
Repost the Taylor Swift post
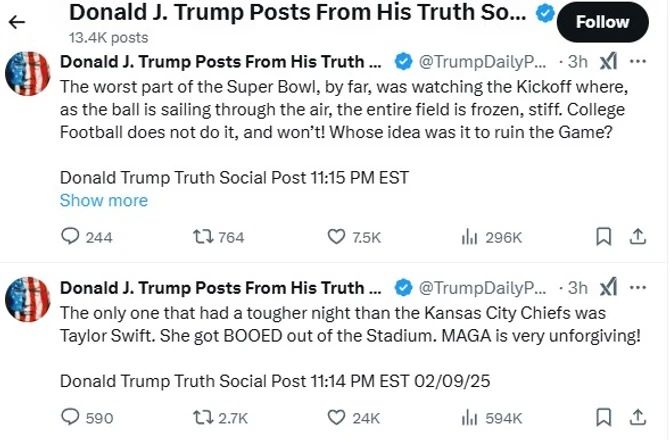click(202, 417)
